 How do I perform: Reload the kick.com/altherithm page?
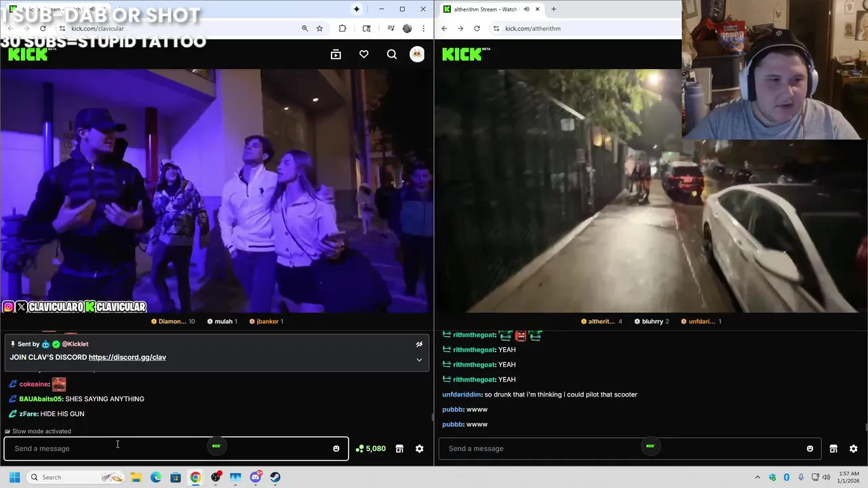[x=477, y=28]
